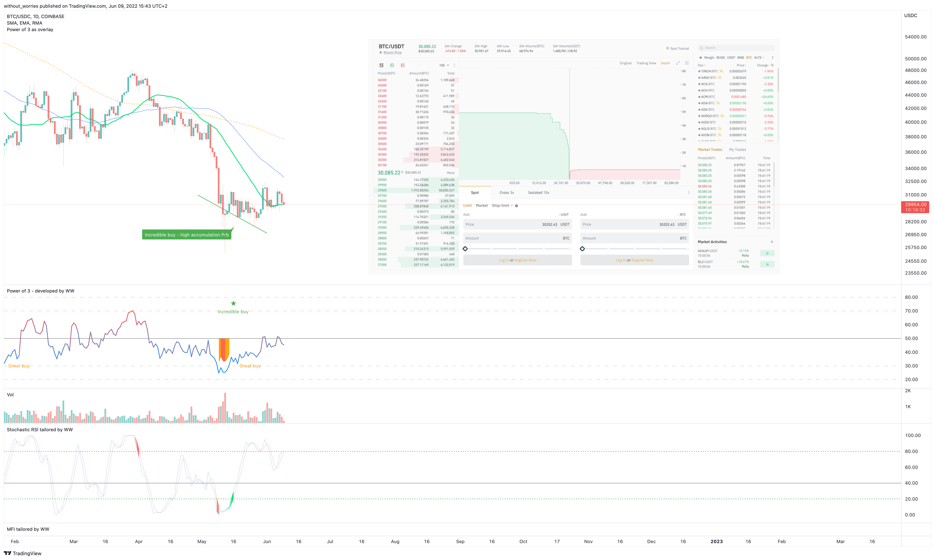Click Register Now on the buy panel
The width and height of the screenshot is (935, 560).
(525, 260)
